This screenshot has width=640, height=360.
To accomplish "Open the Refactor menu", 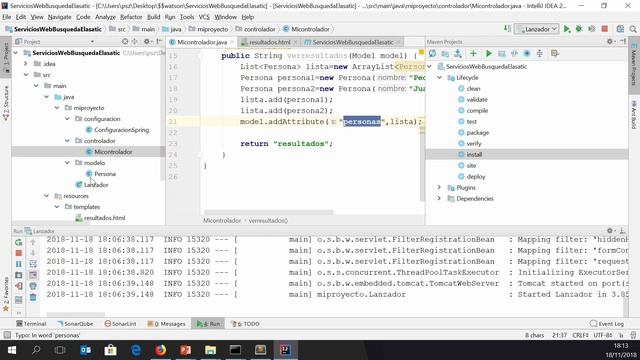I will click(131, 17).
